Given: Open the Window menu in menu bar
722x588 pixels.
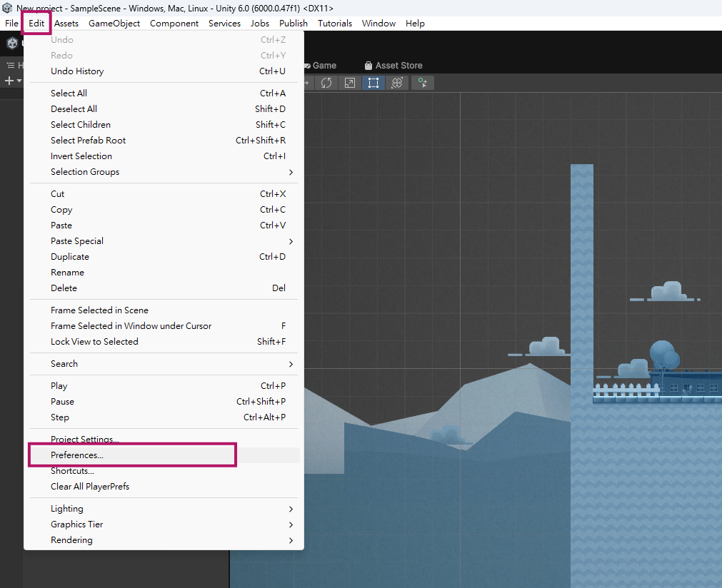Looking at the screenshot, I should coord(378,24).
